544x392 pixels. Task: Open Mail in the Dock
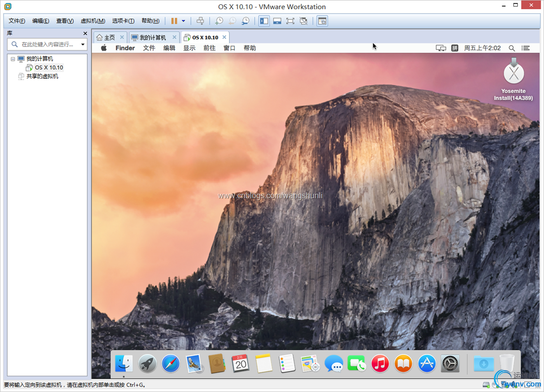pyautogui.click(x=194, y=363)
